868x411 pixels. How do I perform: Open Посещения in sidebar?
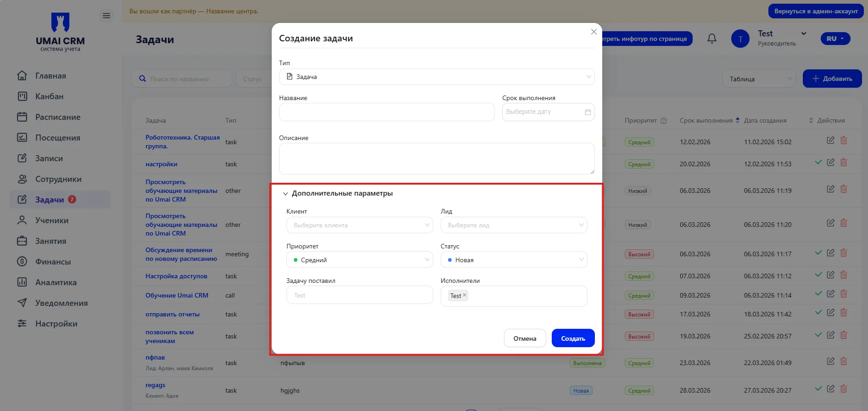(58, 138)
